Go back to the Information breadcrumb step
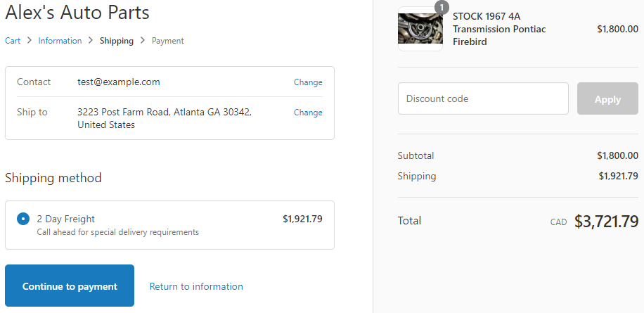 (x=60, y=41)
